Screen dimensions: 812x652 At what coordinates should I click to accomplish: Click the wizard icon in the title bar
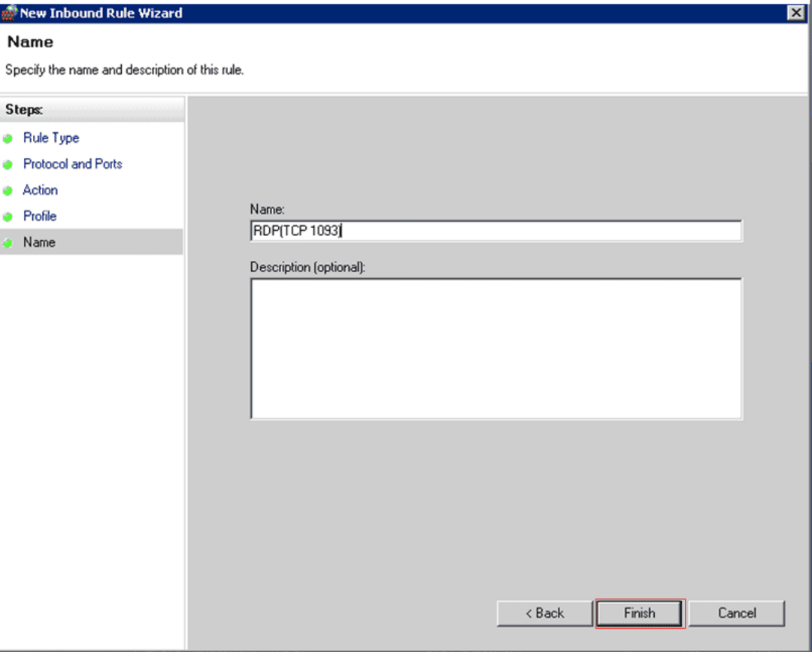(x=10, y=12)
